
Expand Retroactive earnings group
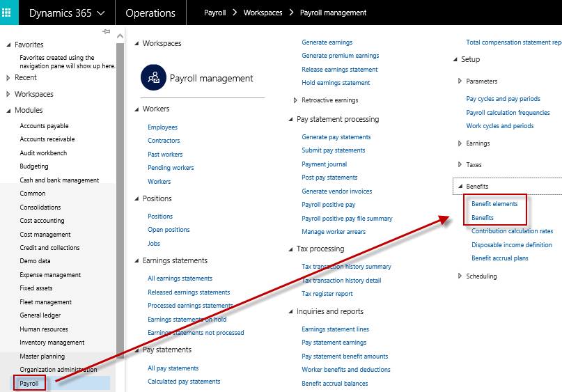coord(295,100)
